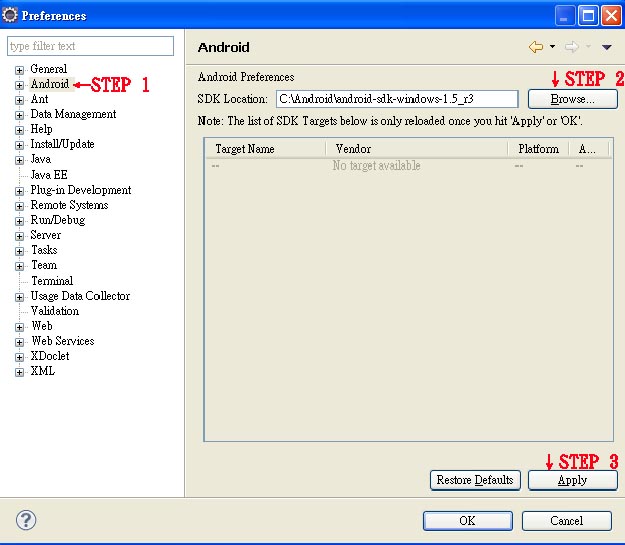Click Browse to choose SDK folder
Image resolution: width=625 pixels, height=545 pixels.
pos(573,99)
